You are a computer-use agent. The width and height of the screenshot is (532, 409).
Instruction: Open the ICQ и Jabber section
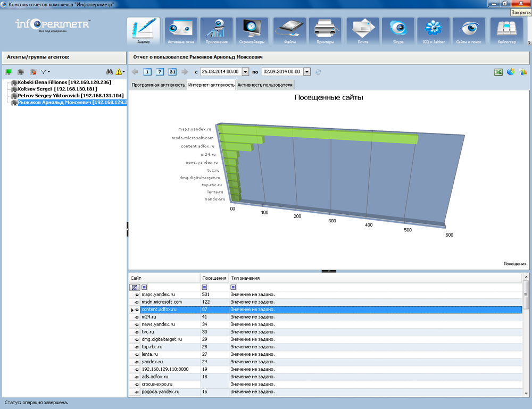[434, 31]
